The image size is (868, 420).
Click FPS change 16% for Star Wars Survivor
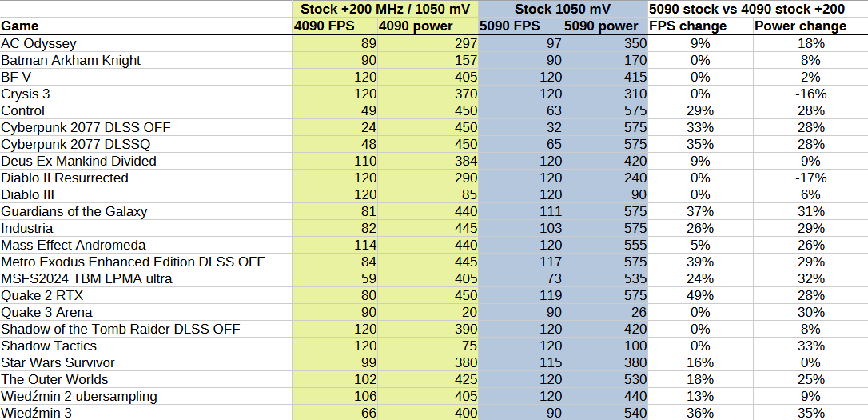click(700, 362)
